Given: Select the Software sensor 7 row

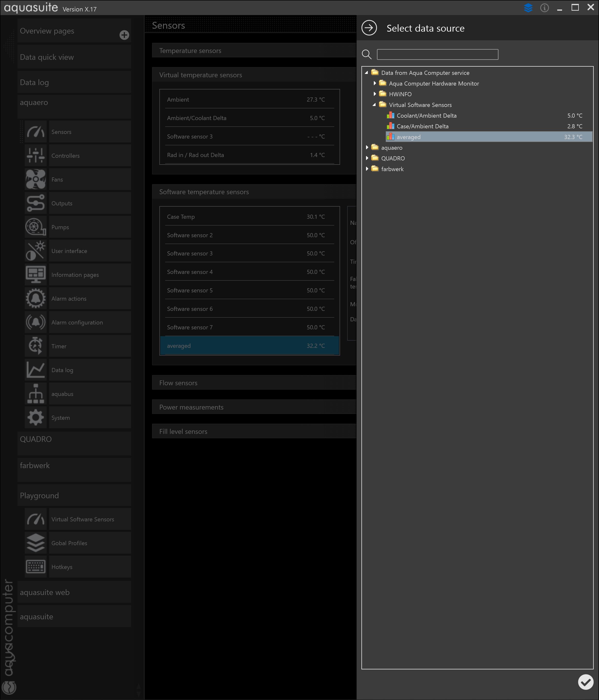Looking at the screenshot, I should click(x=249, y=327).
